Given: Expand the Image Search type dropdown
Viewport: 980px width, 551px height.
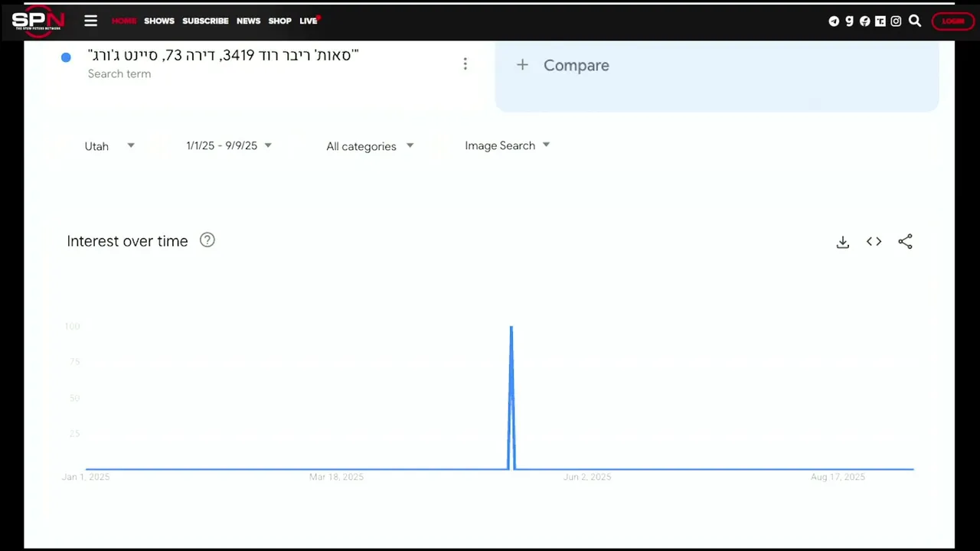Looking at the screenshot, I should (507, 145).
